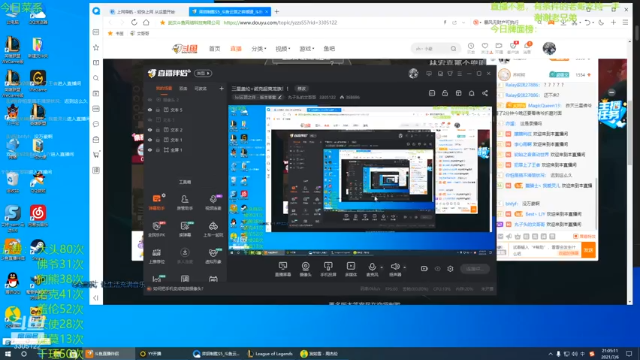The width and height of the screenshot is (640, 360).
Task: Collapse the browser sidebar with bottom arrow
Action: click(x=96, y=298)
